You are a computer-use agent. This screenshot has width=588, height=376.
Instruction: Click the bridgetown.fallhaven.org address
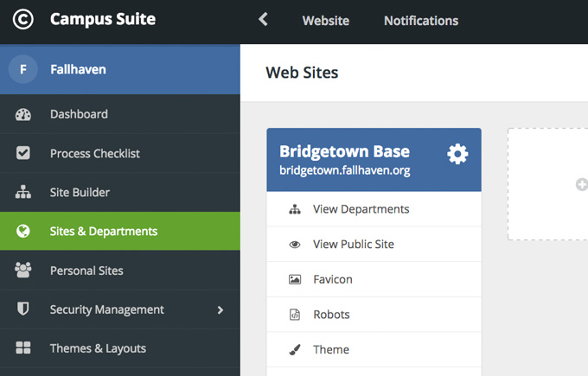tap(345, 170)
